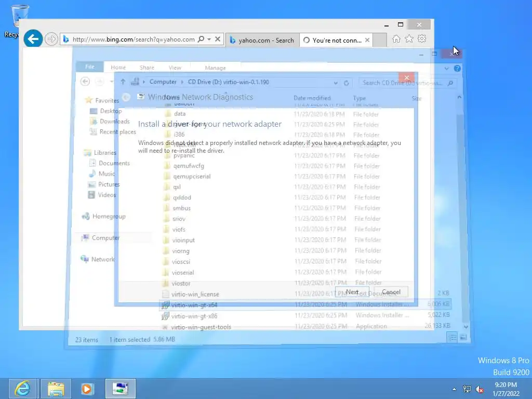Open the Share ribbon tab in File Explorer
The width and height of the screenshot is (532, 399).
(147, 68)
